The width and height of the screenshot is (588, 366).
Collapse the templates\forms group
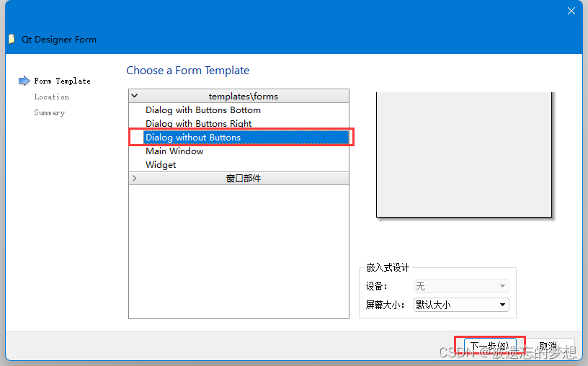click(x=135, y=96)
